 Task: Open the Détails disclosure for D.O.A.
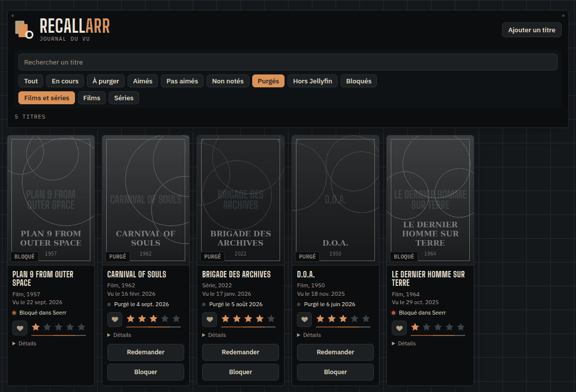pyautogui.click(x=308, y=335)
